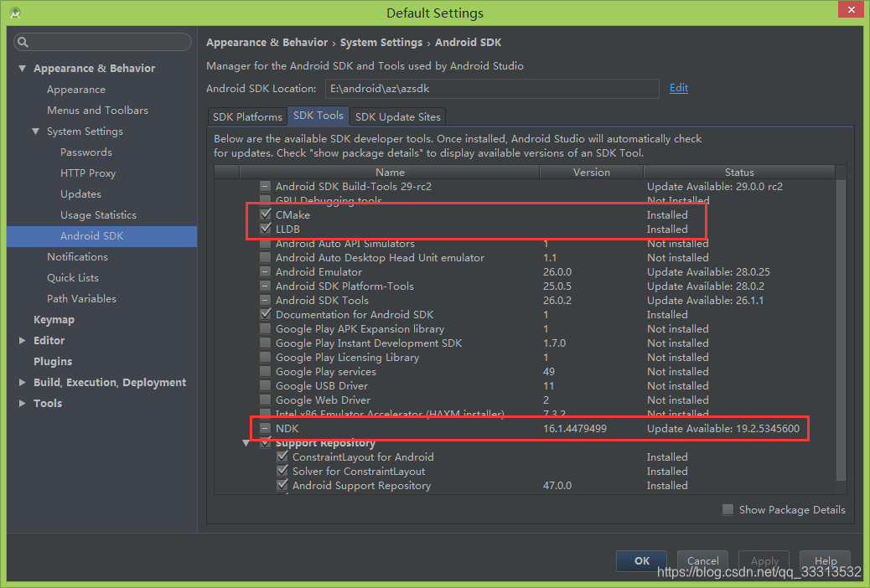
Task: Toggle Android SDK Build-Tools 29-rc2 checkbox
Action: (266, 187)
